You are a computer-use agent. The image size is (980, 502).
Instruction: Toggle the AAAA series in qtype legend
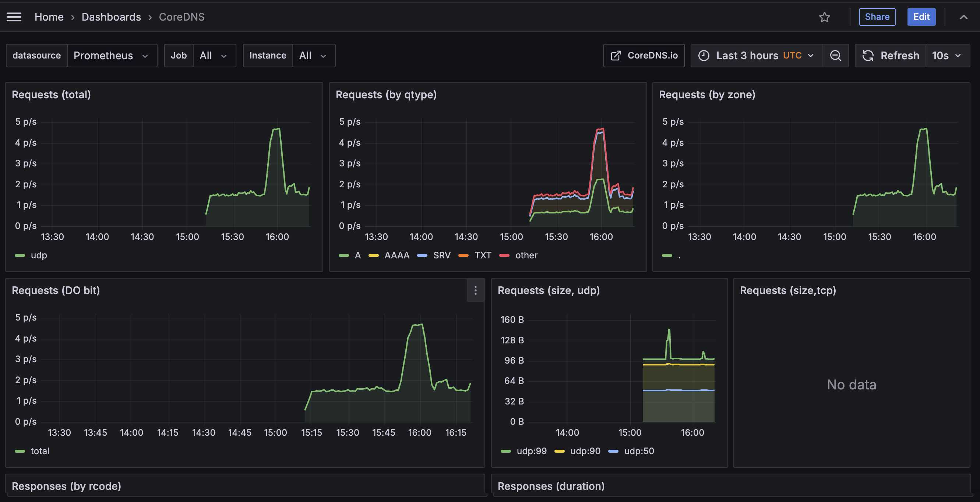point(397,255)
